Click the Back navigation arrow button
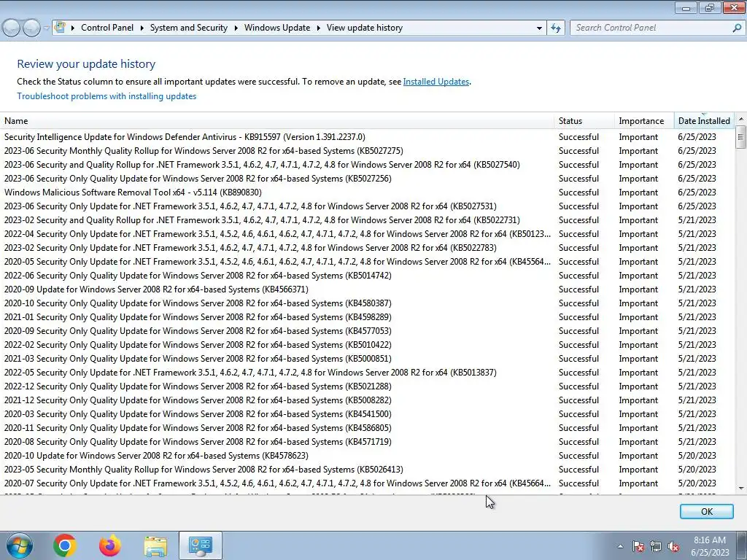747x560 pixels. point(12,28)
